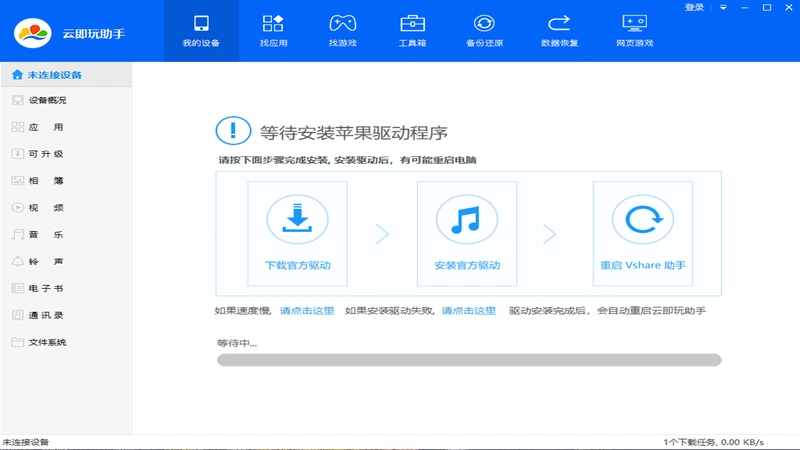The image size is (800, 450).
Task: Expand the dropdown arrow menu beside 登录
Action: [723, 8]
